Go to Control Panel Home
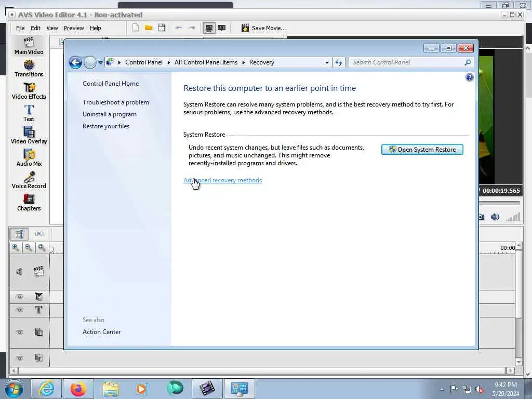532x399 pixels. pos(111,84)
